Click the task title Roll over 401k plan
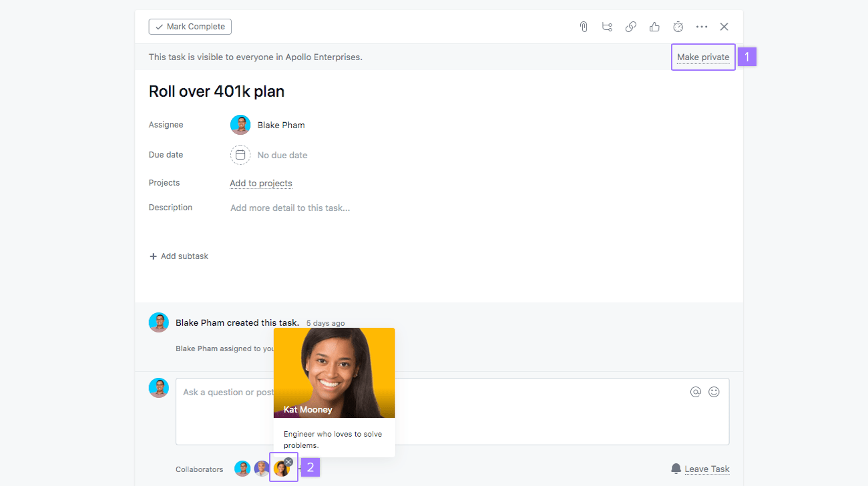Screen dimensions: 868x486 pyautogui.click(x=216, y=91)
